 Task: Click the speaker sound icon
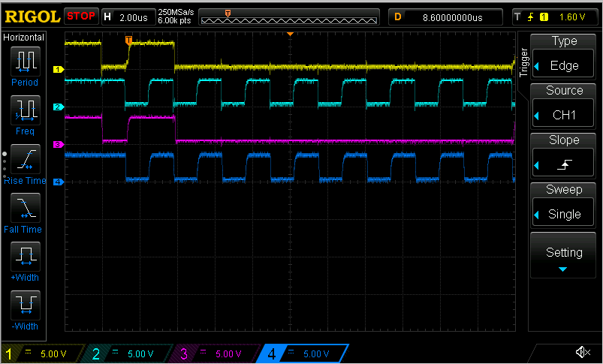(582, 352)
